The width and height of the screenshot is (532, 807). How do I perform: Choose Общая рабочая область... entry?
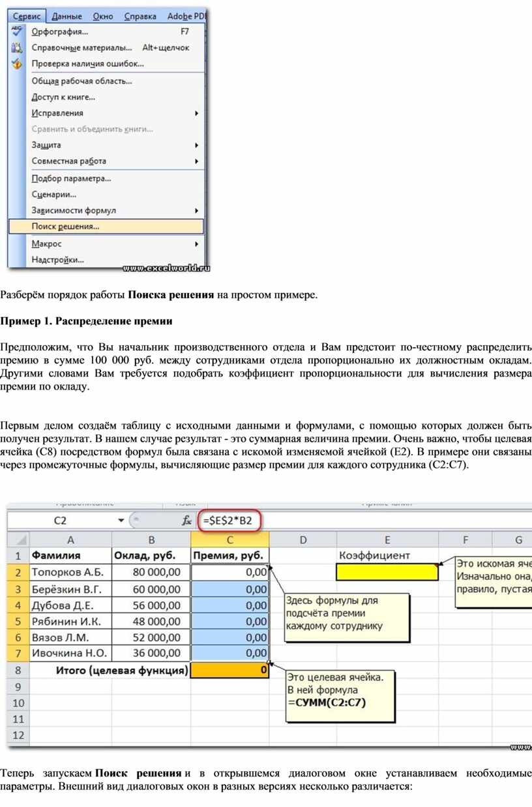tap(106, 81)
